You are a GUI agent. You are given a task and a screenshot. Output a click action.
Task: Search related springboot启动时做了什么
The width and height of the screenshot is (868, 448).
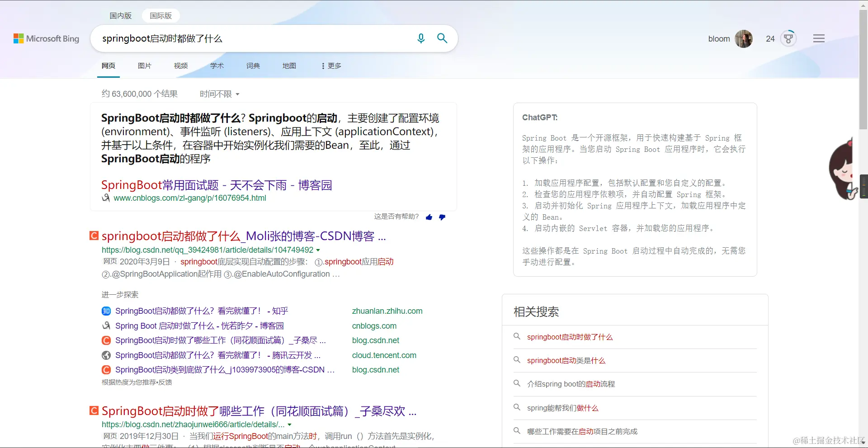click(570, 337)
